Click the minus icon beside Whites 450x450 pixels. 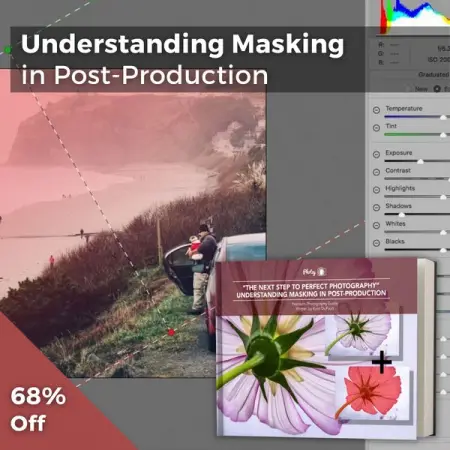[x=376, y=225]
